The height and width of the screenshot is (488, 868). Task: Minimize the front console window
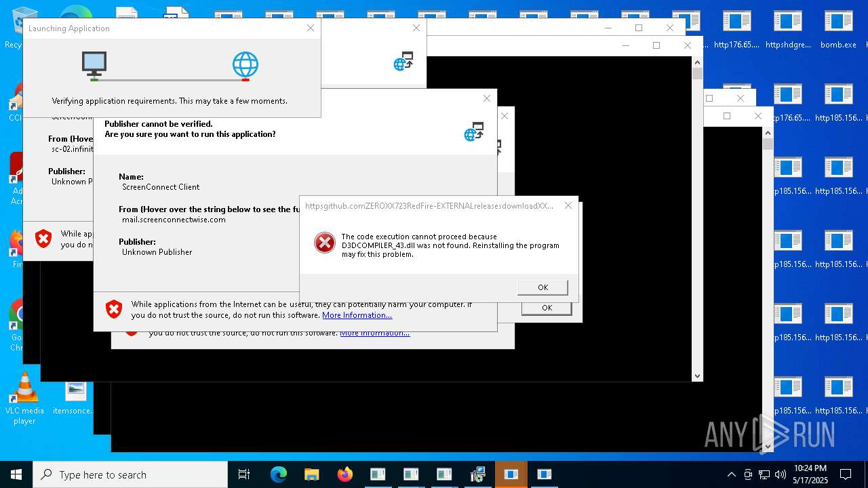pos(625,45)
